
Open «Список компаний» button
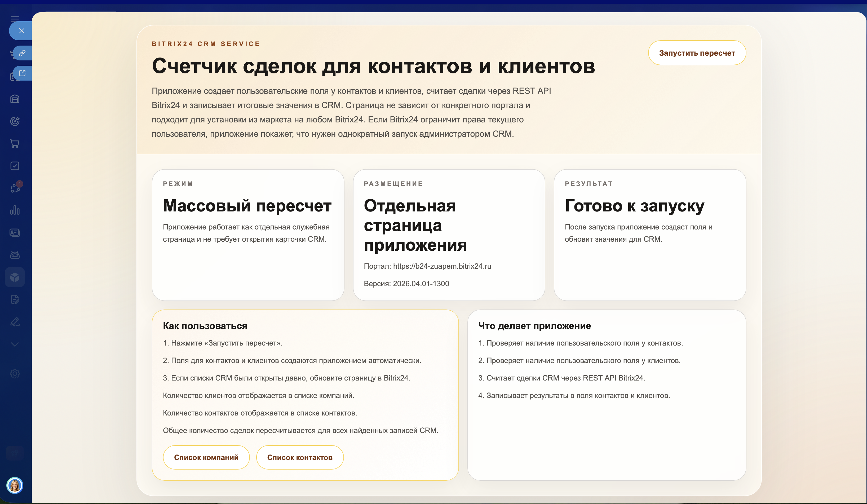206,458
